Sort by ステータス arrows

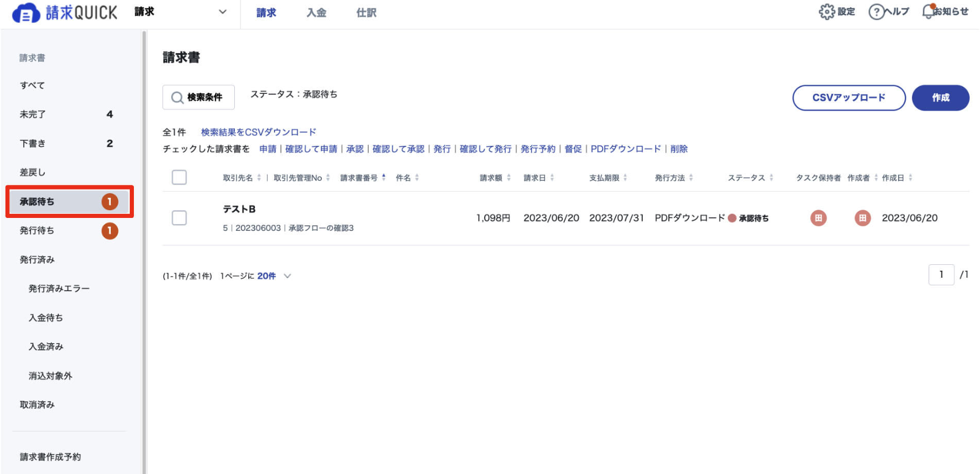(x=771, y=178)
